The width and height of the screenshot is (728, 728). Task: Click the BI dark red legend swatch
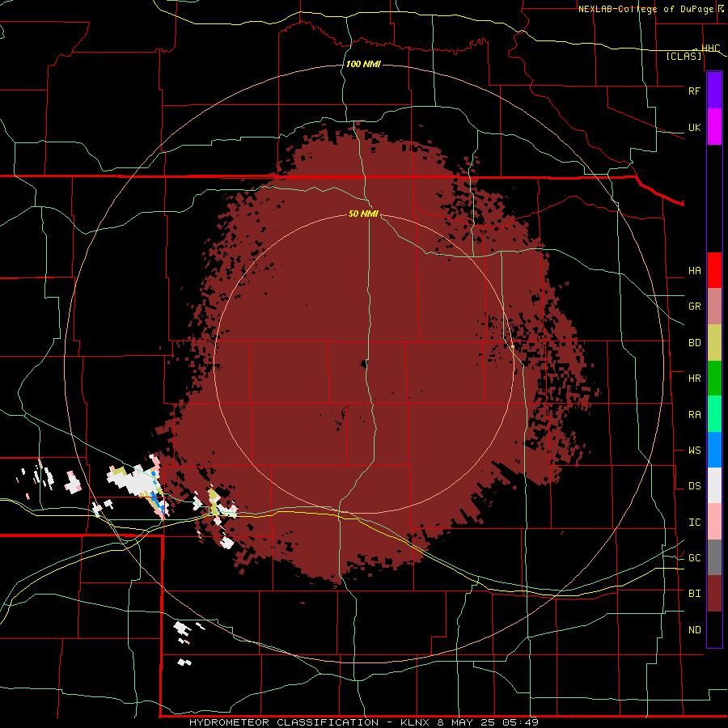(x=714, y=594)
